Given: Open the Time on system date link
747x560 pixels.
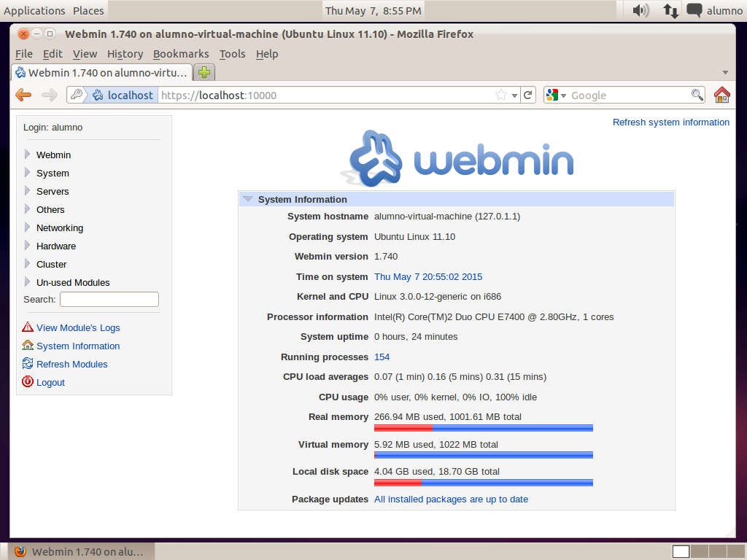Looking at the screenshot, I should pyautogui.click(x=427, y=276).
